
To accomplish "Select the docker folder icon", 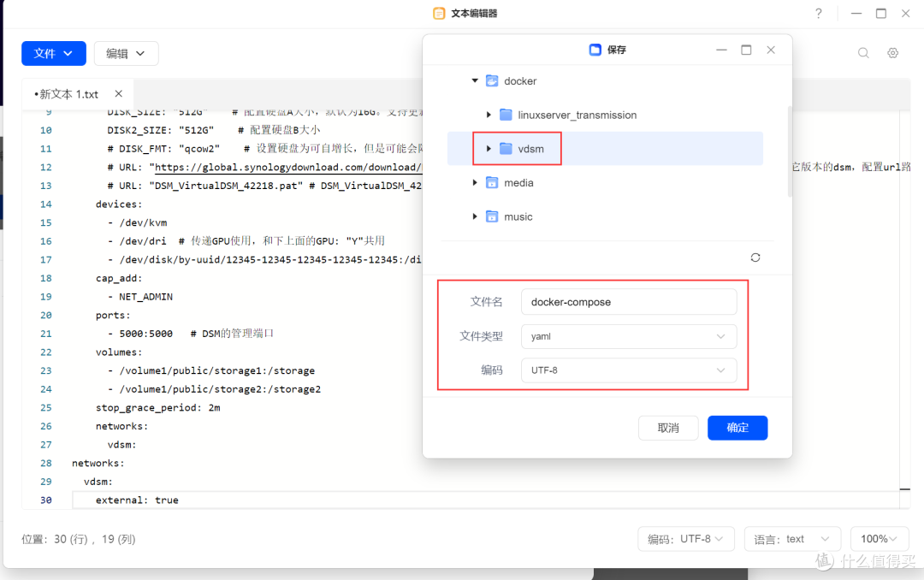I will click(x=492, y=80).
